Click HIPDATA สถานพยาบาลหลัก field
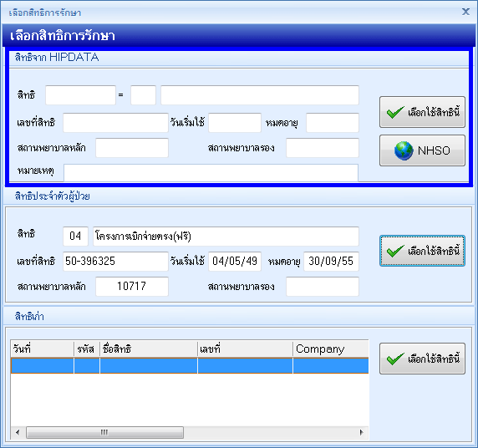 (132, 148)
